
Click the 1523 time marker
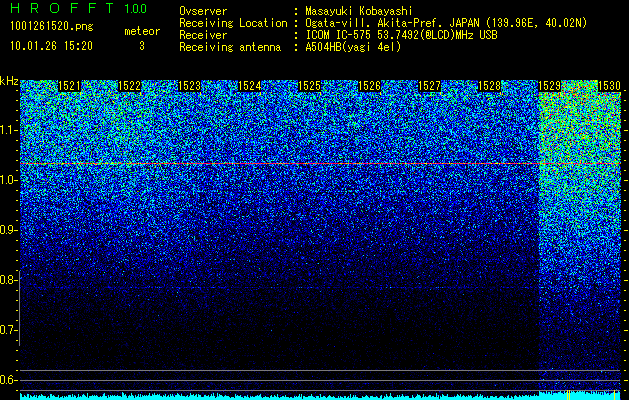(x=189, y=86)
